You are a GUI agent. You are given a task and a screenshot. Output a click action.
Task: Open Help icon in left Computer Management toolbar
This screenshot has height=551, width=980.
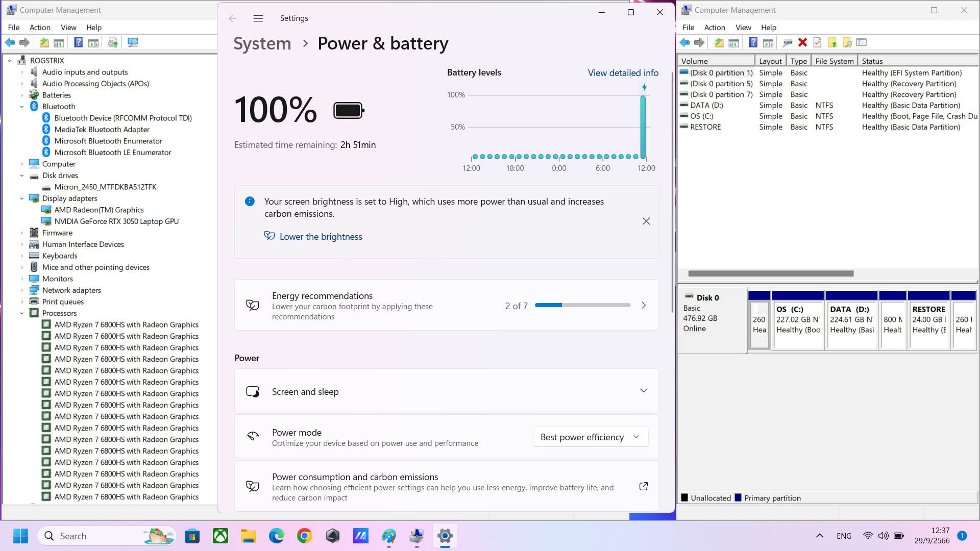pos(78,43)
